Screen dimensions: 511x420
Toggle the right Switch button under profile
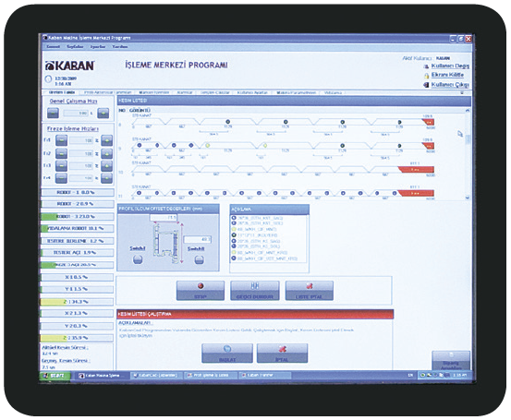tap(199, 259)
